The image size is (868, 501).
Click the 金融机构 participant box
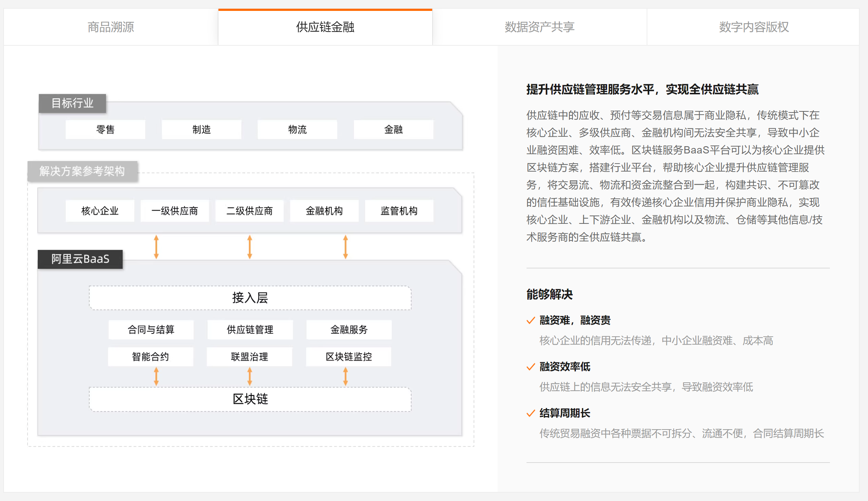pyautogui.click(x=324, y=211)
